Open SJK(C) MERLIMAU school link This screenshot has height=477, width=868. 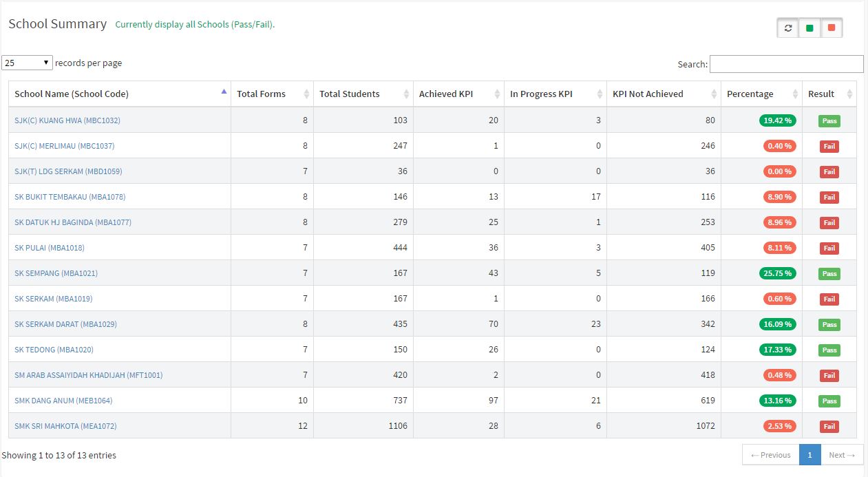click(x=65, y=146)
